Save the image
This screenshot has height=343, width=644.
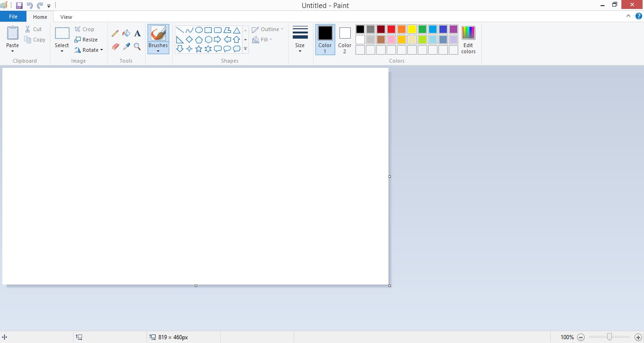[x=19, y=5]
